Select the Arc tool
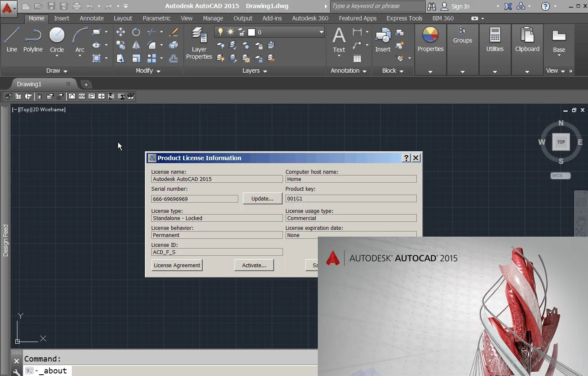This screenshot has height=376, width=588. coord(80,40)
